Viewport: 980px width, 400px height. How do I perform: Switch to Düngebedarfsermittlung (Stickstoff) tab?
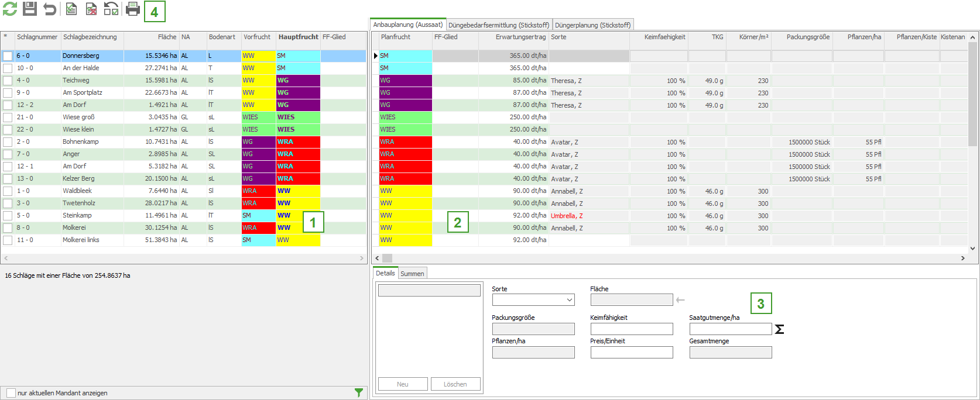499,25
